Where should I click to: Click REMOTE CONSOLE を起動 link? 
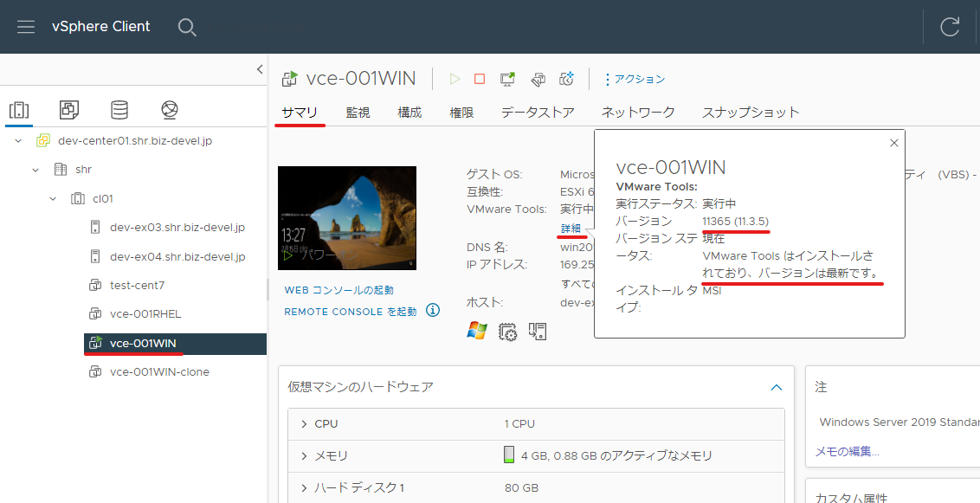click(x=350, y=312)
